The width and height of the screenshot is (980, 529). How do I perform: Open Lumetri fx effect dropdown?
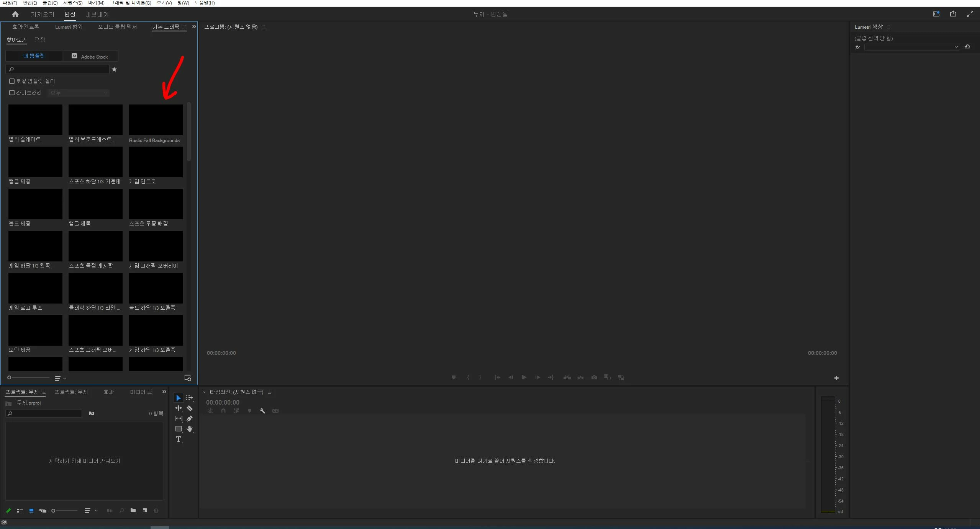[911, 47]
